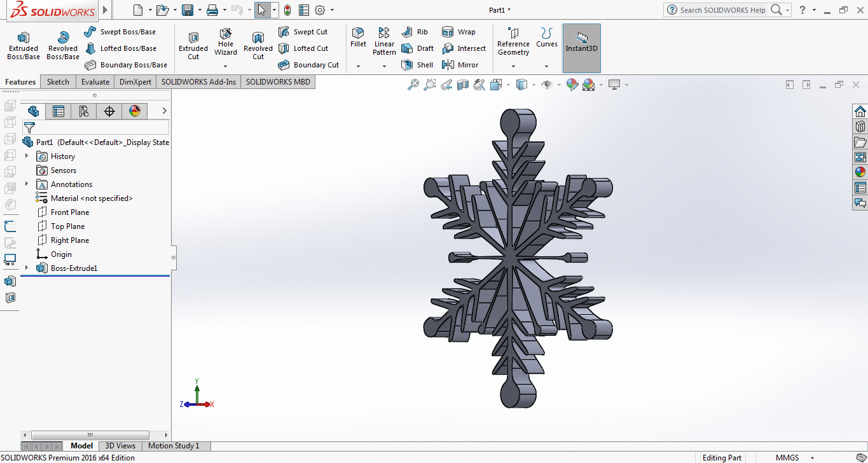Select the Linear Pattern tool
Screen dimensions: 868x463
(384, 42)
